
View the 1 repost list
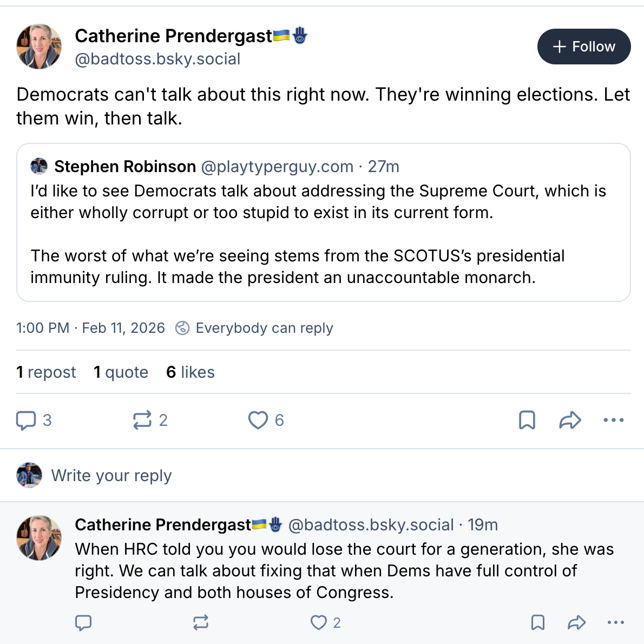tap(46, 372)
